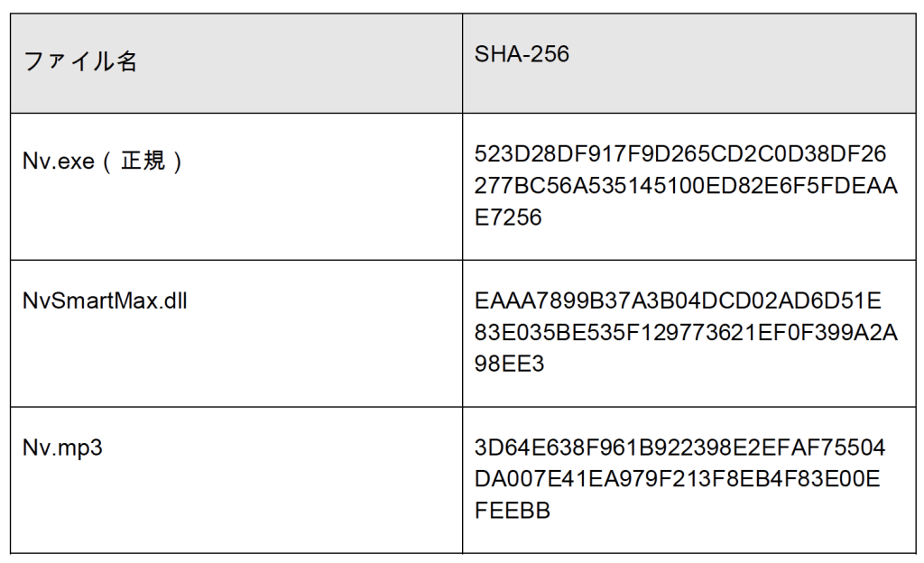Screen dimensions: 924x563
Task: Click hash line starting with 277BC56A
Action: [x=686, y=186]
